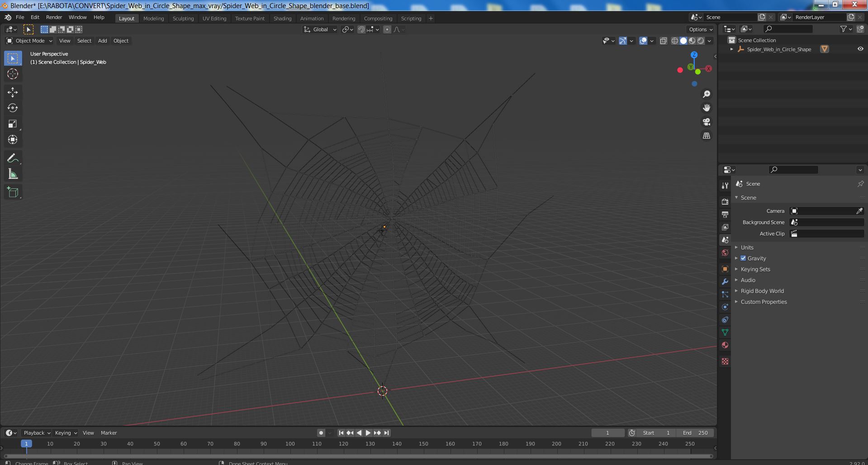The image size is (868, 465).
Task: Expand Spider_Web_in_Circle_Shape tree item
Action: (x=732, y=49)
